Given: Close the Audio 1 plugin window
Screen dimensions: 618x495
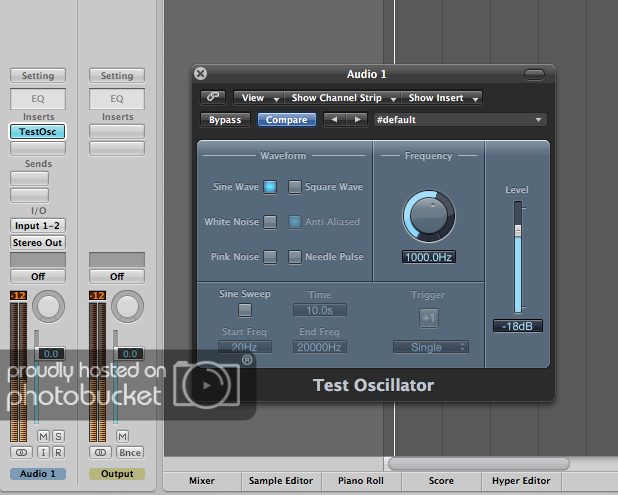Looking at the screenshot, I should click(x=201, y=73).
